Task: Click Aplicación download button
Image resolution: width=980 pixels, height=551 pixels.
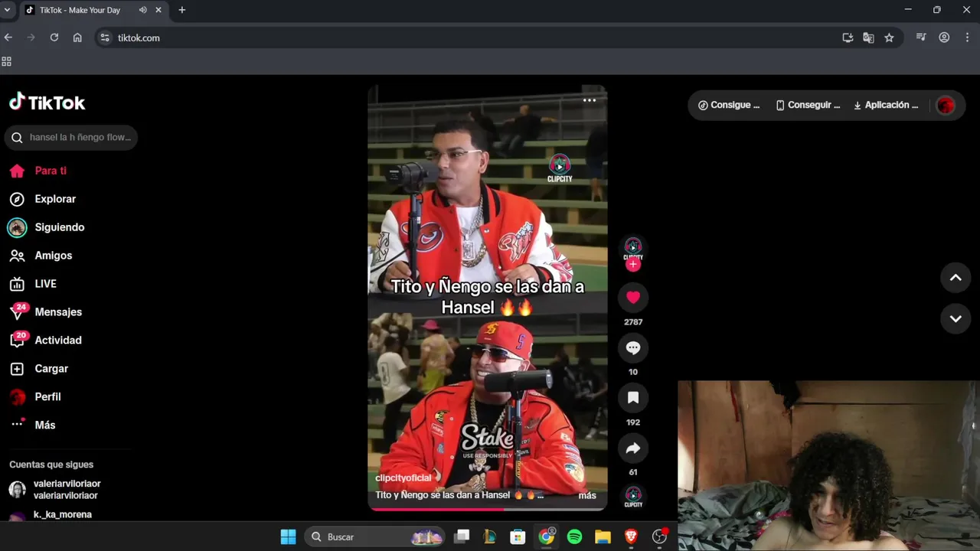Action: point(886,106)
